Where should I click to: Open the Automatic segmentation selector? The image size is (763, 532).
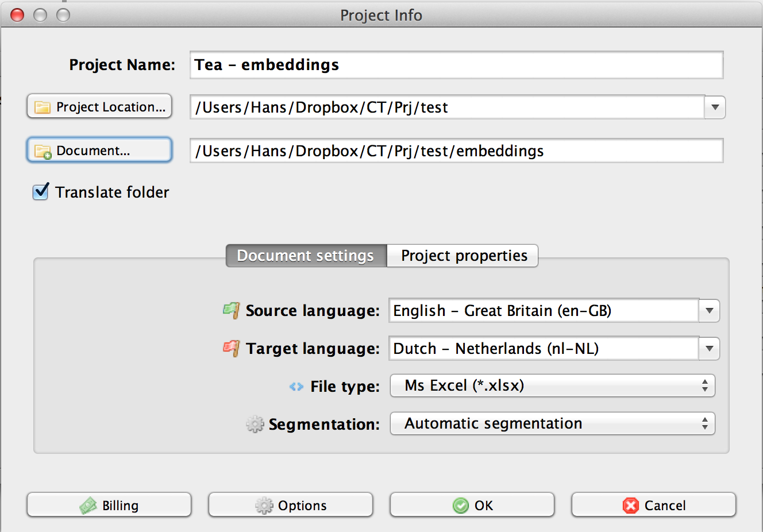coord(552,423)
